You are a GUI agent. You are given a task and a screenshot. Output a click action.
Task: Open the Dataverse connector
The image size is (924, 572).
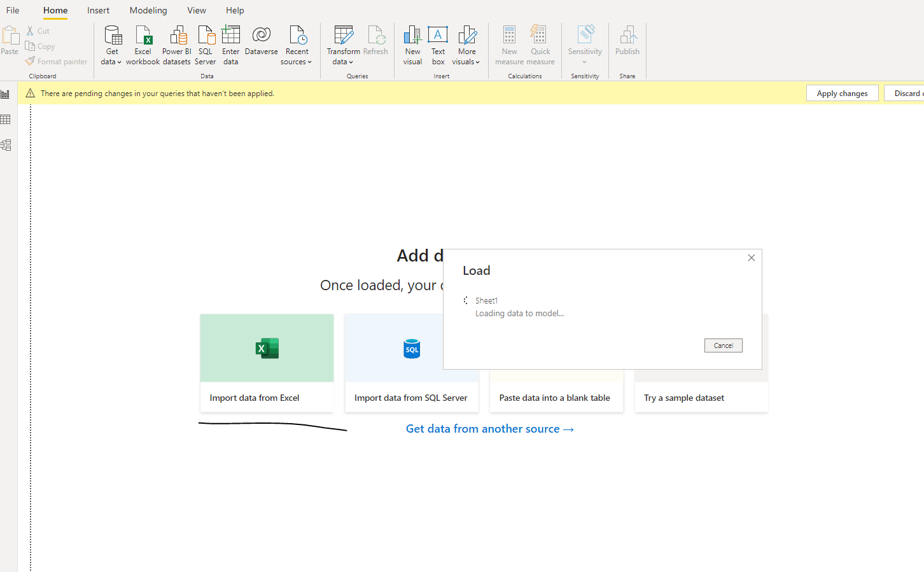pyautogui.click(x=262, y=41)
